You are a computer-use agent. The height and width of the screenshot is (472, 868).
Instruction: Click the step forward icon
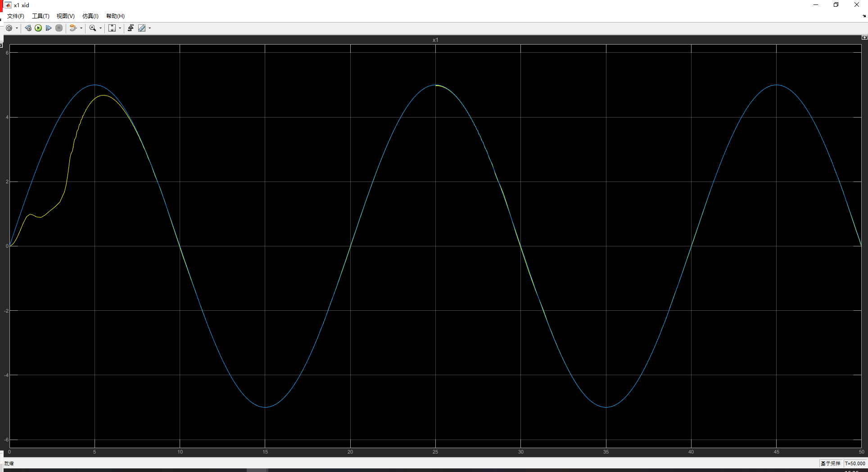pos(49,28)
